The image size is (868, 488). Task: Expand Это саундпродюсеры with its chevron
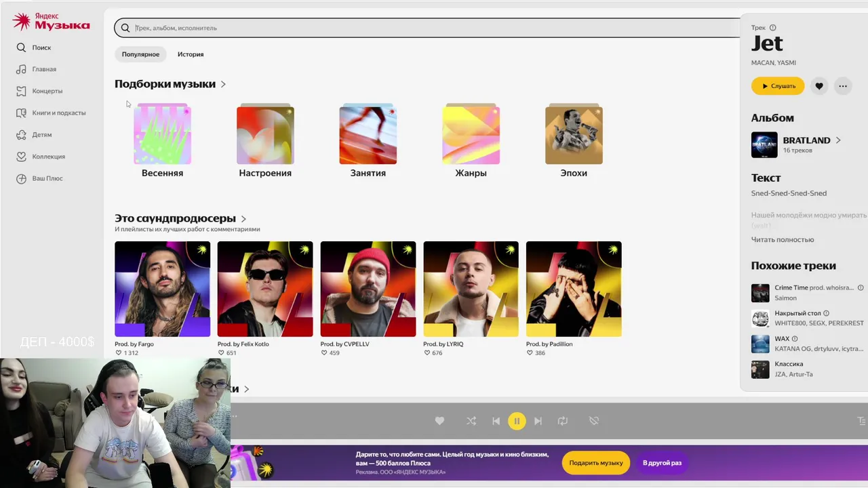[x=243, y=219]
